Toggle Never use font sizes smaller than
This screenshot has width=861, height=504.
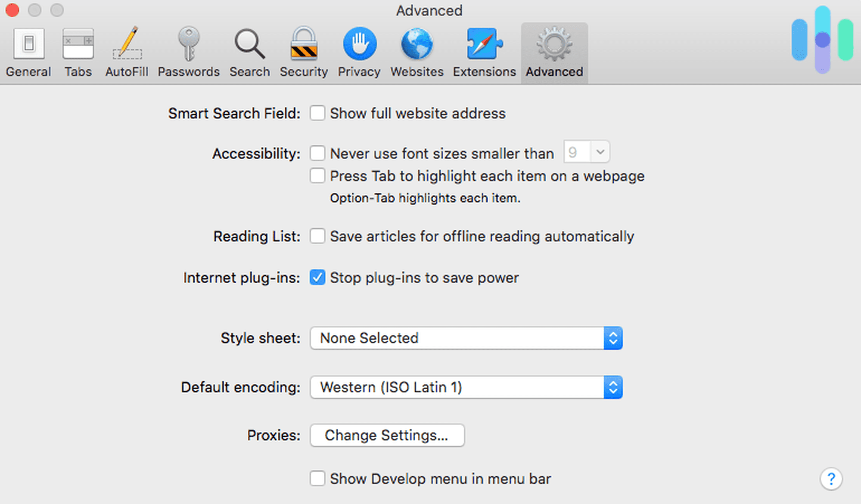tap(317, 153)
